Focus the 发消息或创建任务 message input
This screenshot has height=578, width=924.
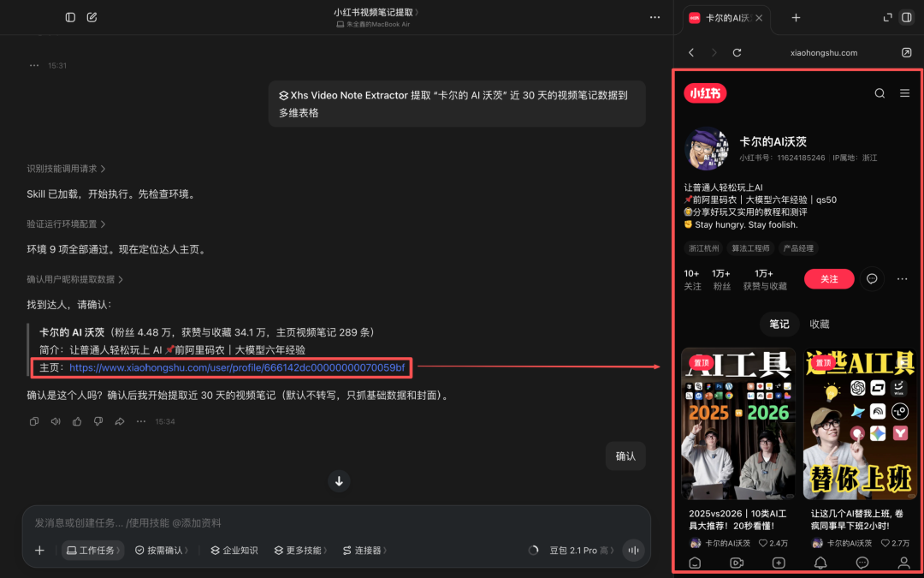[x=336, y=523]
